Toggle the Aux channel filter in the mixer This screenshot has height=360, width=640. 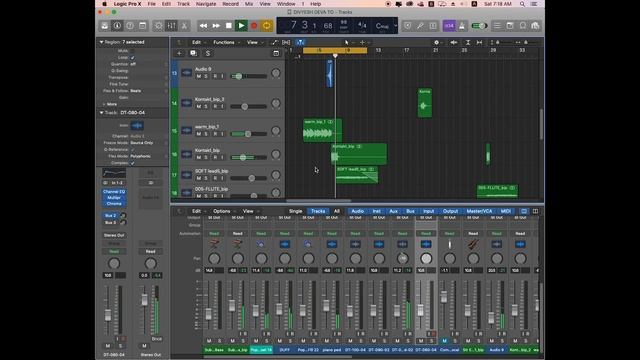pos(393,211)
